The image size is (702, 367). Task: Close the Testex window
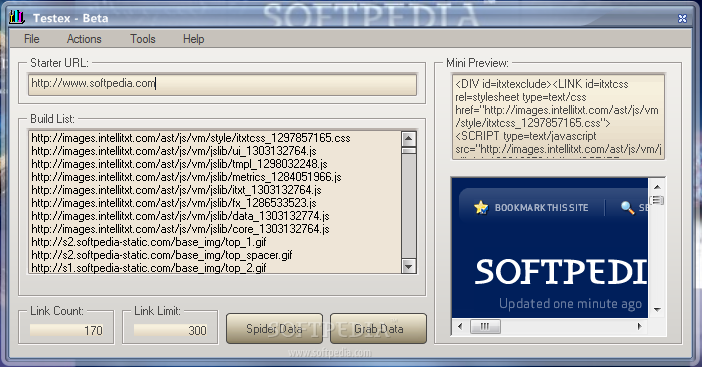[x=682, y=18]
